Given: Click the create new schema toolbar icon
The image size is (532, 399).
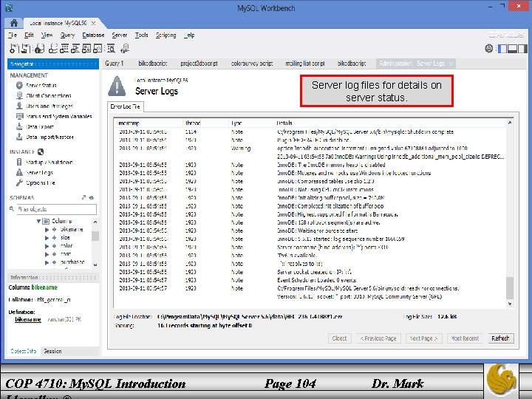Looking at the screenshot, I should [52, 49].
